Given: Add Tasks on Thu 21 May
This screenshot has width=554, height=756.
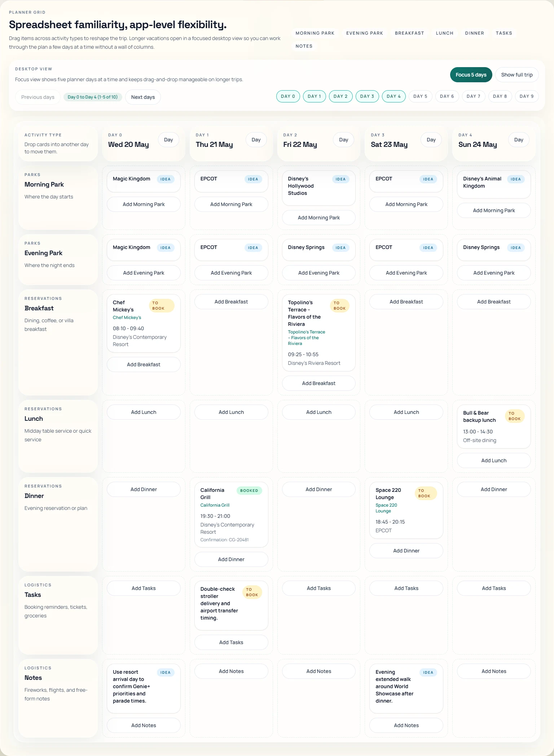Looking at the screenshot, I should [231, 642].
